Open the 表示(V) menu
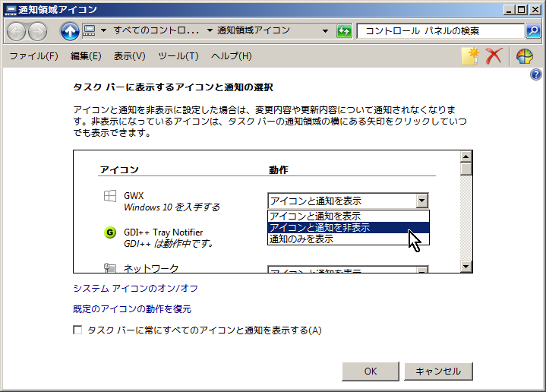This screenshot has width=546, height=392. pos(130,56)
